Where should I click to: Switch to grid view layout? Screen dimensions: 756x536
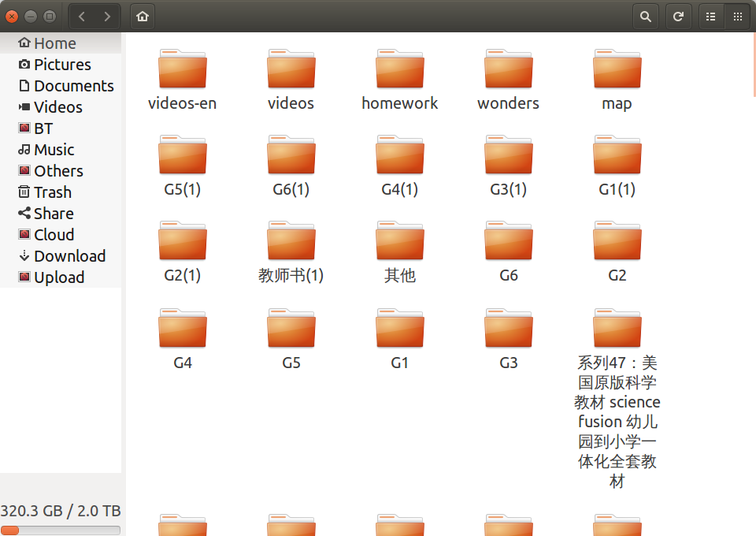point(738,16)
